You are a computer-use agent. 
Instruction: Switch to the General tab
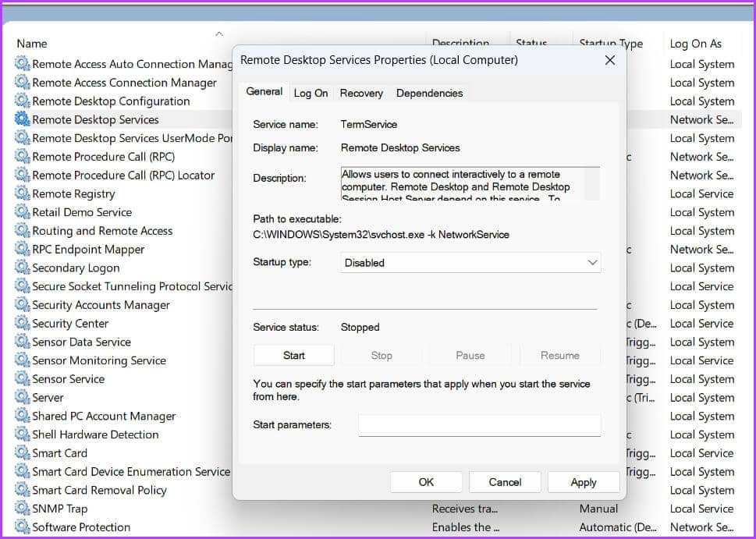pyautogui.click(x=264, y=91)
